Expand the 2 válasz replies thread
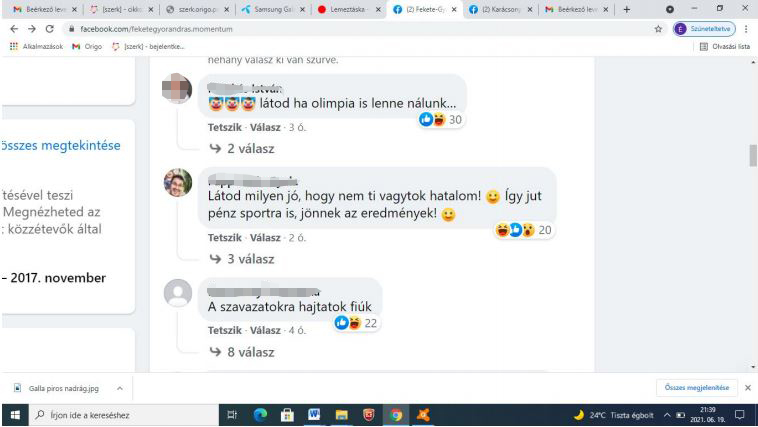 242,148
